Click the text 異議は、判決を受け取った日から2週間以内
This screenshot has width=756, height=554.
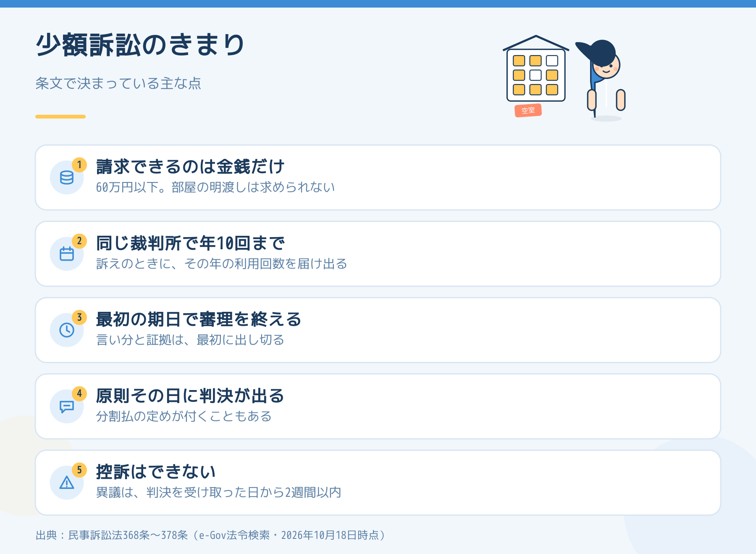pyautogui.click(x=218, y=492)
